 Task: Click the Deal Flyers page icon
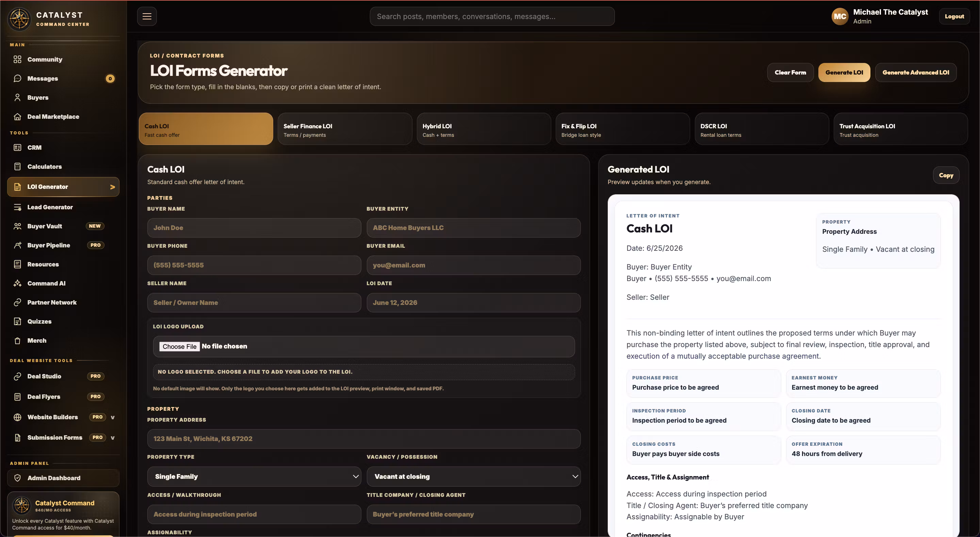pos(17,396)
